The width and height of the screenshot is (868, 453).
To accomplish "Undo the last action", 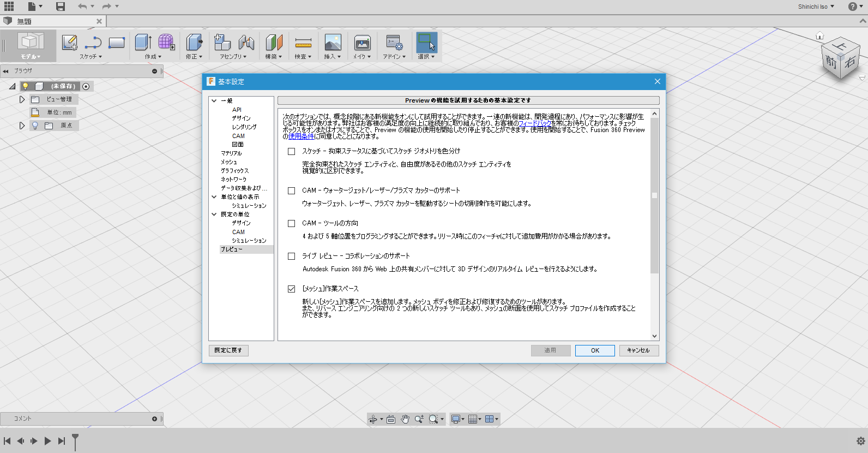I will tap(82, 7).
